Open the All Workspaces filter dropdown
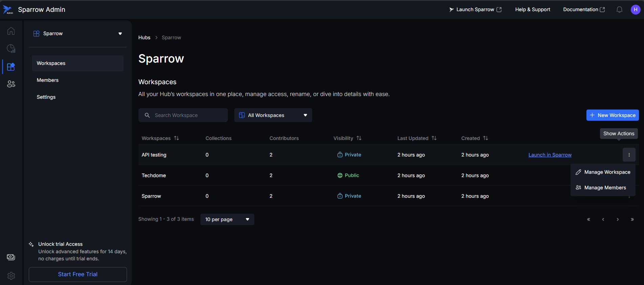The width and height of the screenshot is (644, 285). point(273,115)
